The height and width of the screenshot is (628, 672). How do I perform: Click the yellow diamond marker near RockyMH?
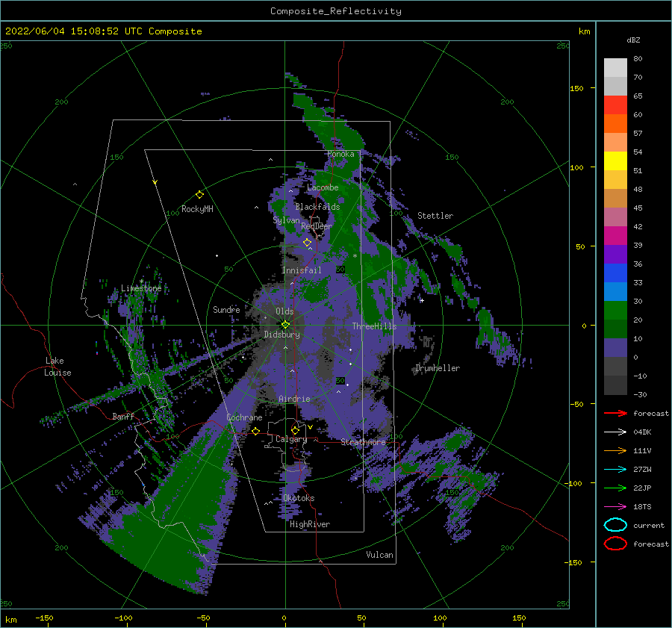click(199, 195)
